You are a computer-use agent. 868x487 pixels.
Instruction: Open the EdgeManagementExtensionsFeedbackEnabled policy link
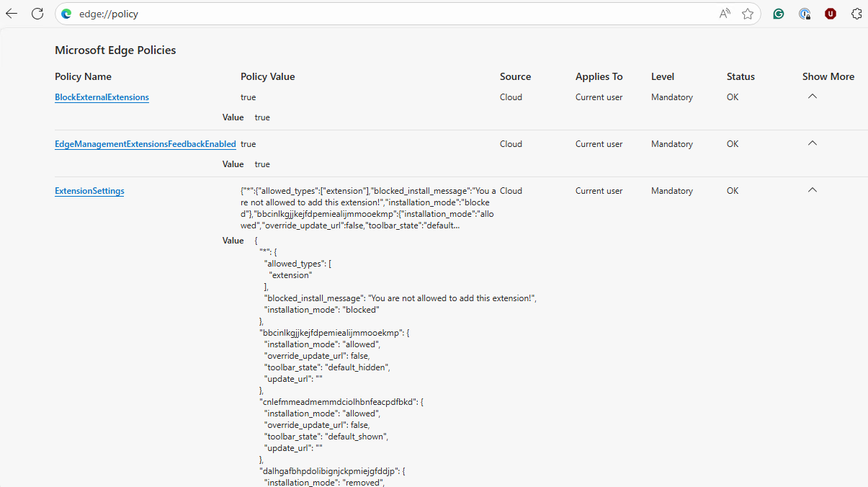coord(145,144)
